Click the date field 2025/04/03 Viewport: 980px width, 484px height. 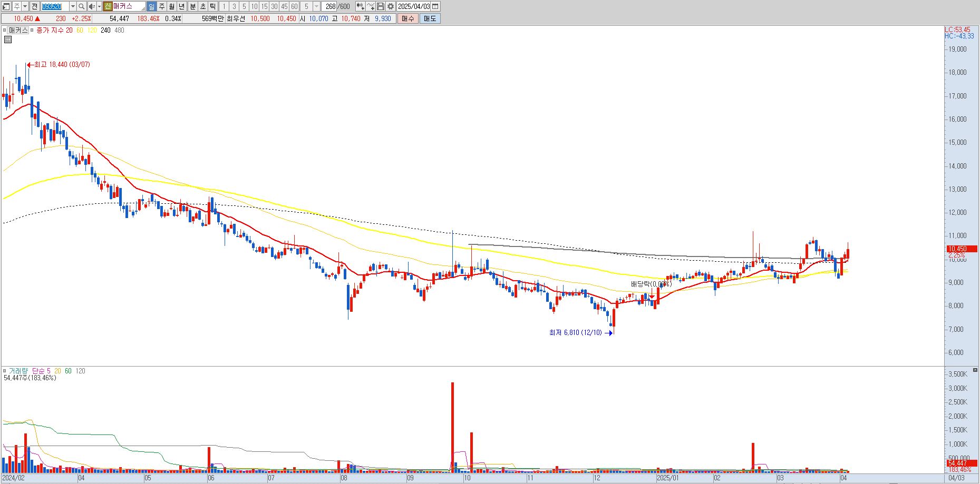coord(414,6)
